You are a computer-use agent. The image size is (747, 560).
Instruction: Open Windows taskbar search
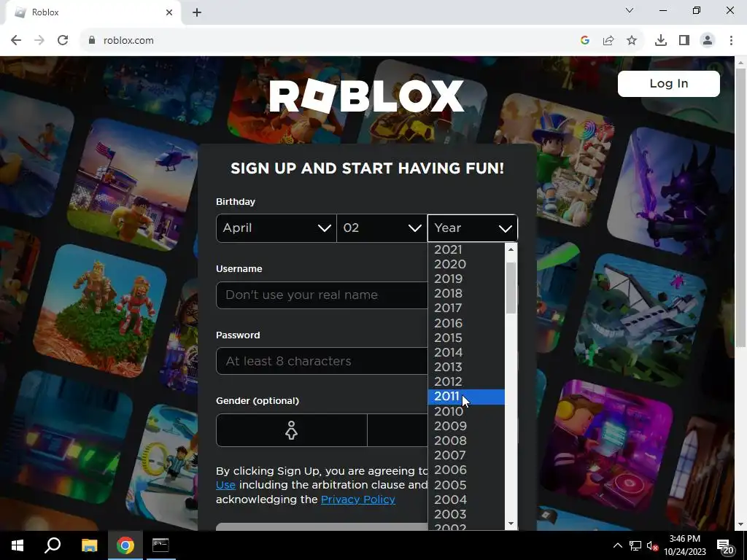(53, 545)
